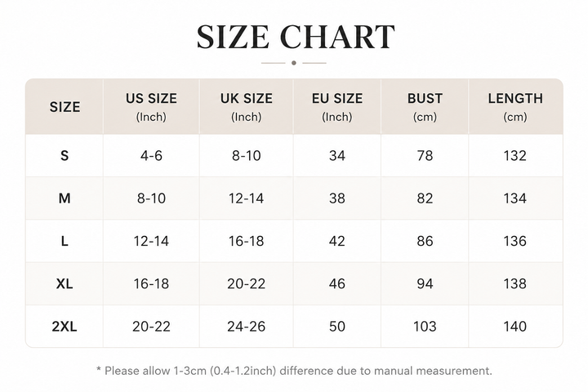Select the UK SIZE column header
This screenshot has height=392, width=588.
(x=247, y=106)
